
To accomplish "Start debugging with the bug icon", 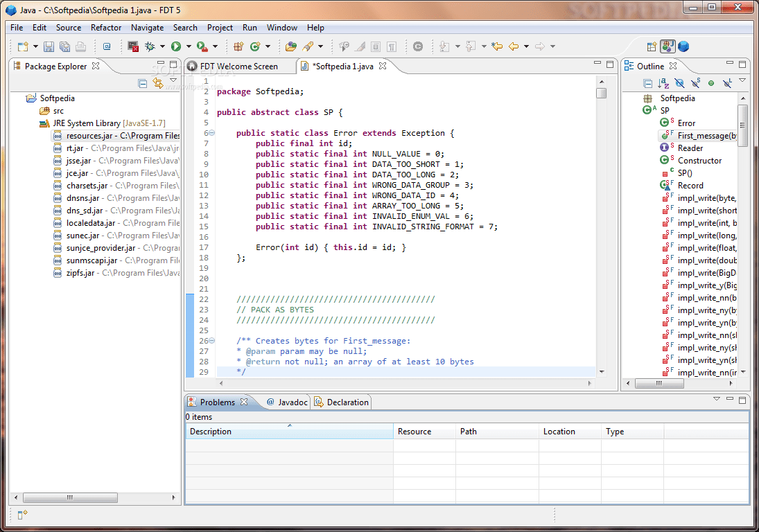I will pos(150,46).
